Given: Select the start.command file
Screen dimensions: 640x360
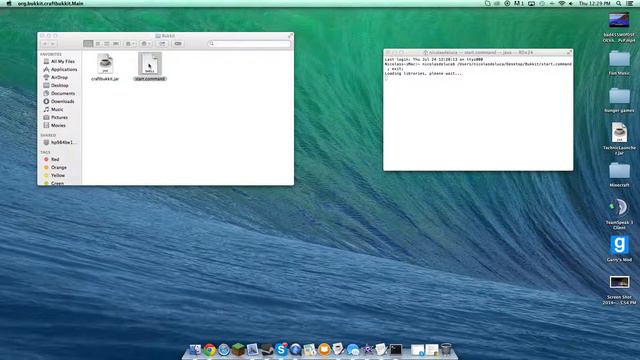Looking at the screenshot, I should [x=150, y=67].
